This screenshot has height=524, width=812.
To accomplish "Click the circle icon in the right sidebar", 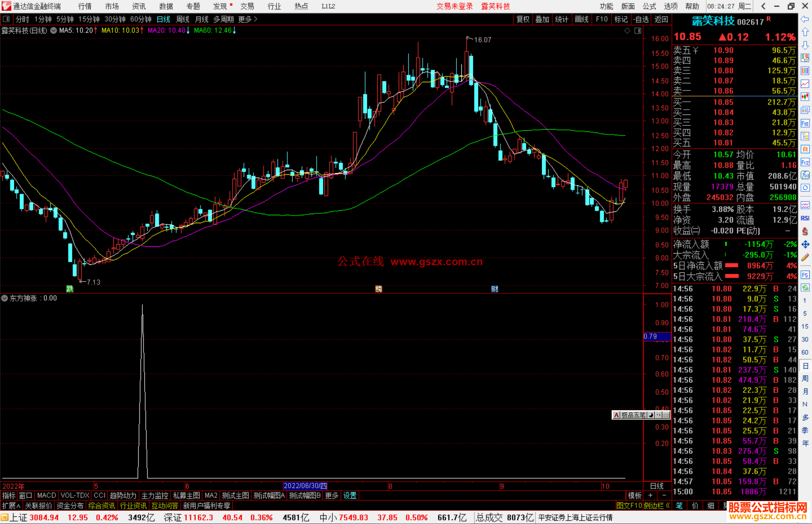I will pos(805,188).
